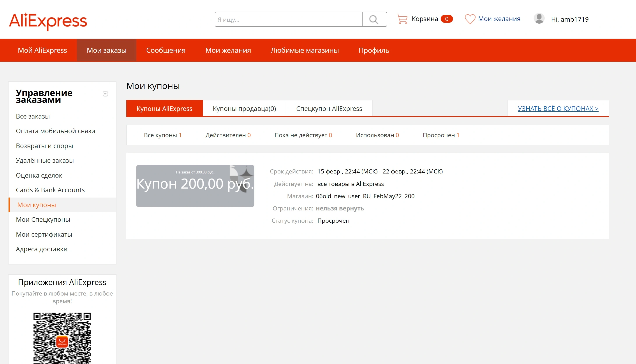
Task: Click the AliExpress app QR code
Action: 62,338
